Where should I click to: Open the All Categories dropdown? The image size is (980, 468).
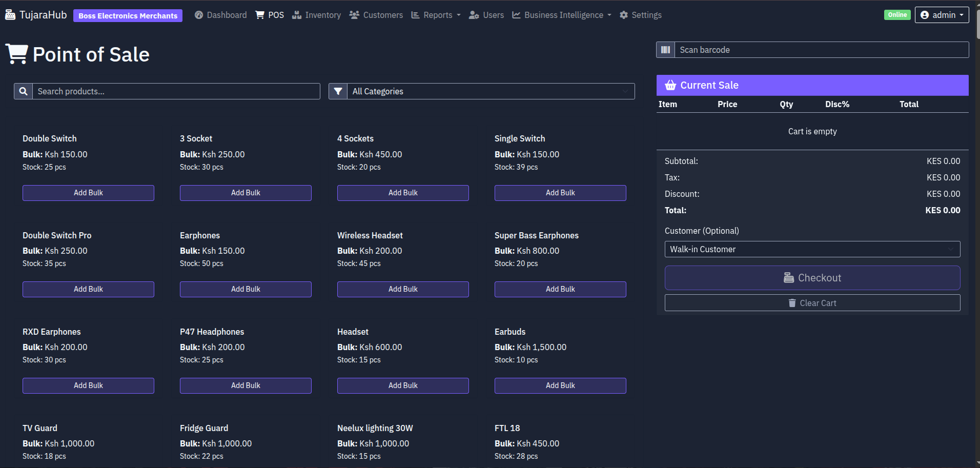pyautogui.click(x=491, y=91)
